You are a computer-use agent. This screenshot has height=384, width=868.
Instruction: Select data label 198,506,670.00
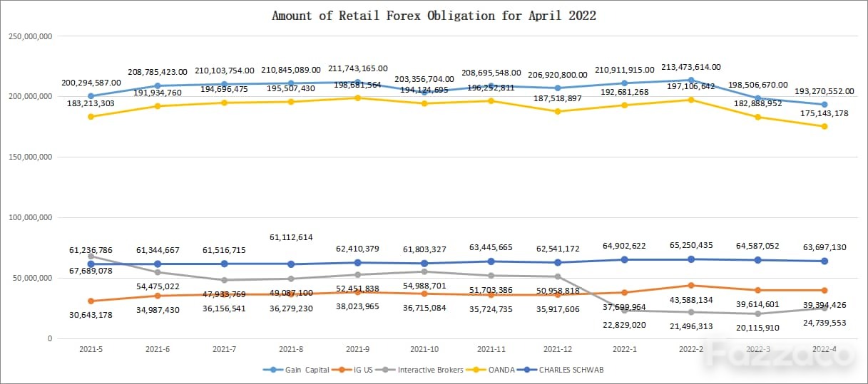pos(757,85)
